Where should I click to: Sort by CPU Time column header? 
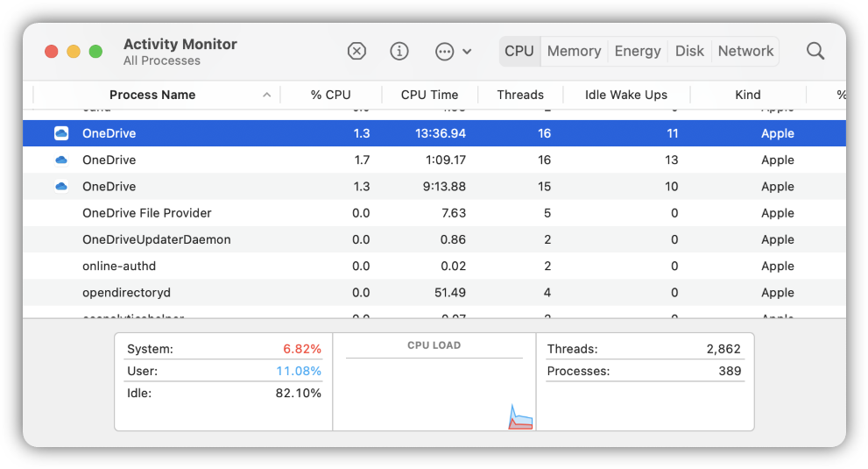[x=429, y=95]
